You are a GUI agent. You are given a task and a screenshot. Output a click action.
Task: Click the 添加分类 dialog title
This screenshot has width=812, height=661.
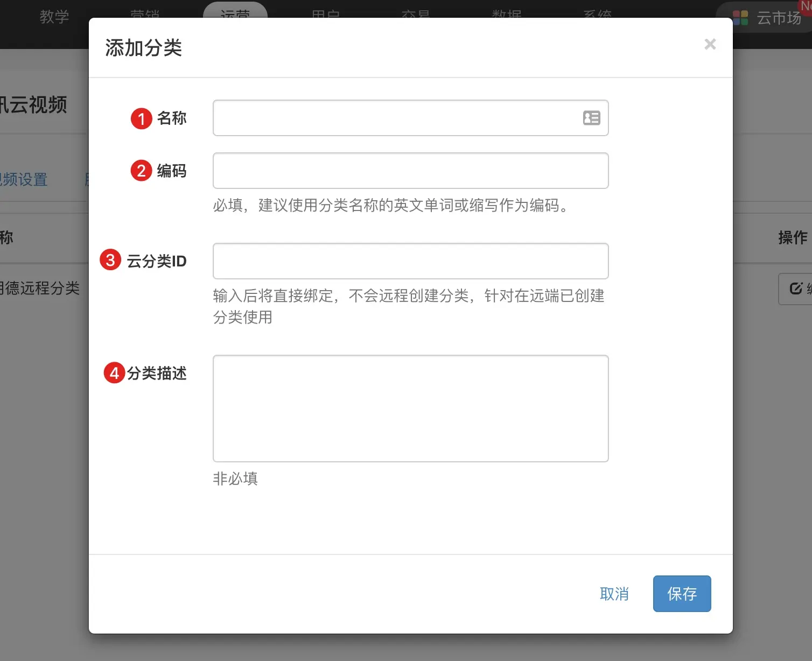[144, 48]
